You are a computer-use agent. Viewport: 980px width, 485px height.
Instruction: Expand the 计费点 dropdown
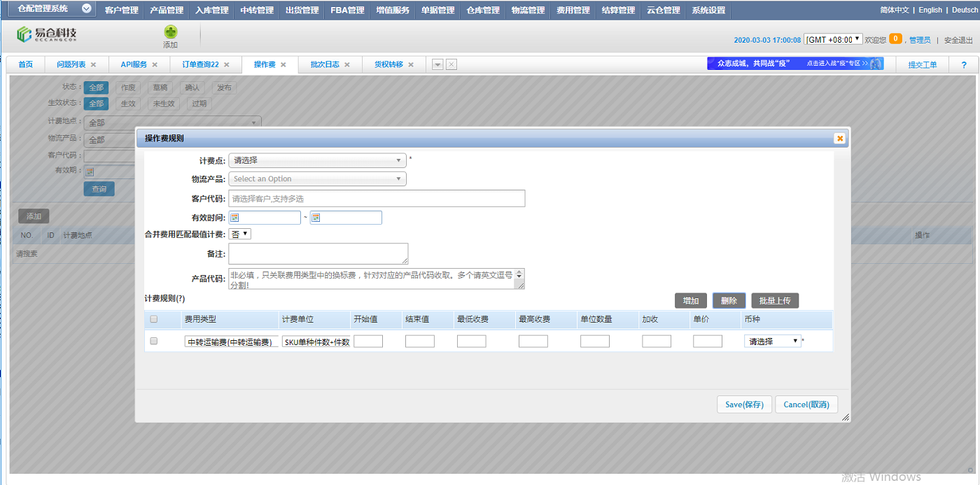pyautogui.click(x=317, y=160)
